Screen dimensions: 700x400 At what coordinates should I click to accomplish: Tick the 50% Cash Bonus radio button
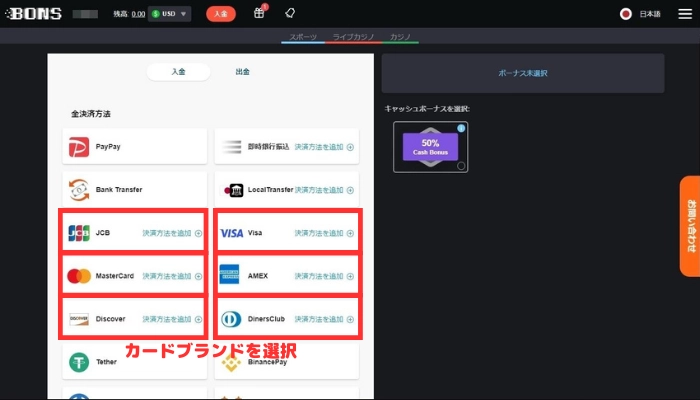click(x=461, y=166)
